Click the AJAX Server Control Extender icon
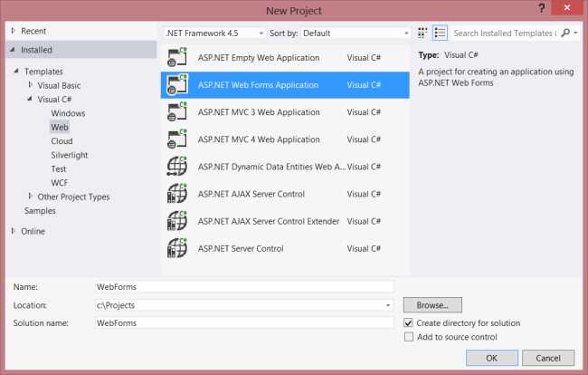The width and height of the screenshot is (588, 375). tap(177, 221)
